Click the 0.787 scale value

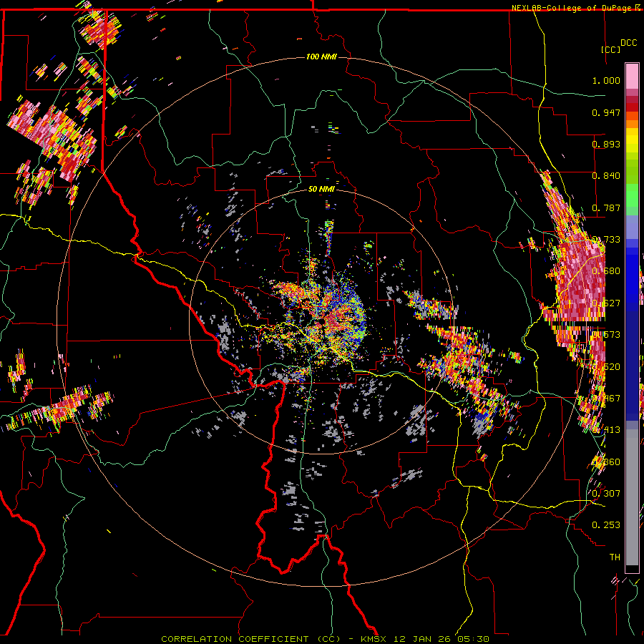coord(606,208)
